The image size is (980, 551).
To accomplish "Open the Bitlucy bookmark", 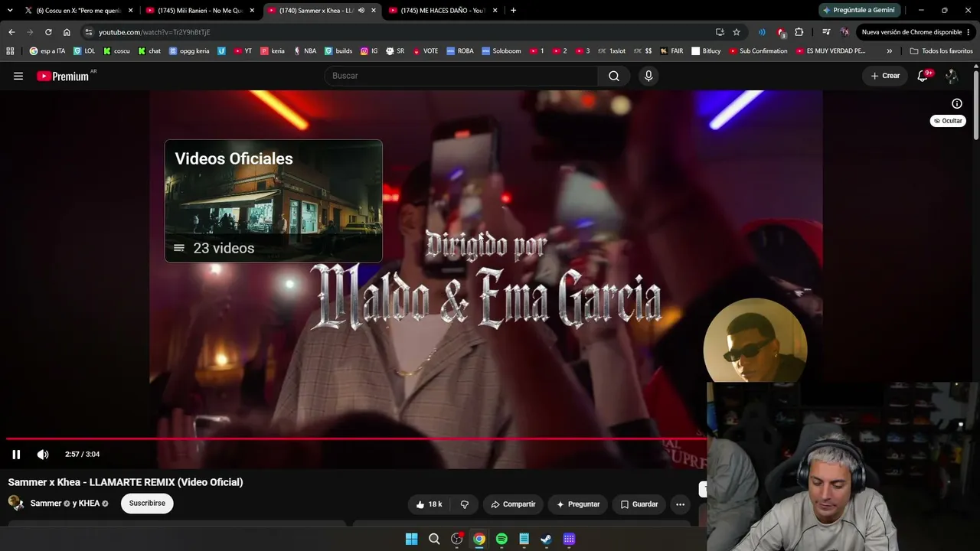I will point(706,51).
